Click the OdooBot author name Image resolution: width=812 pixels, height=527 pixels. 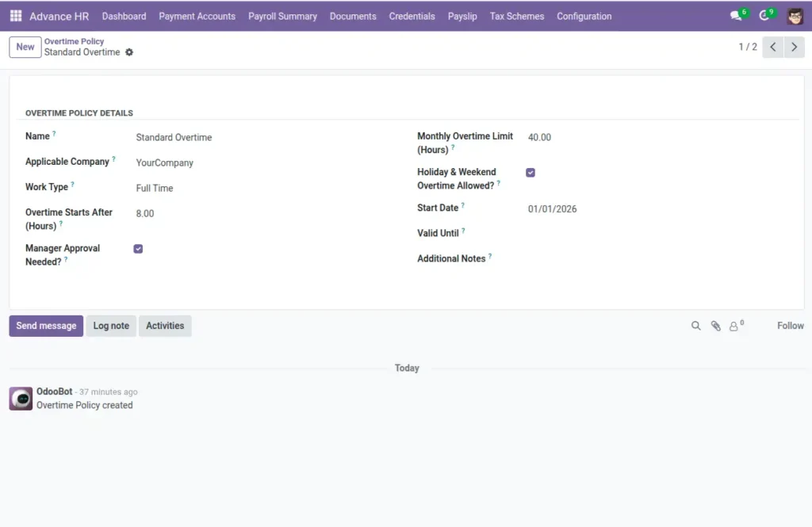pyautogui.click(x=55, y=391)
